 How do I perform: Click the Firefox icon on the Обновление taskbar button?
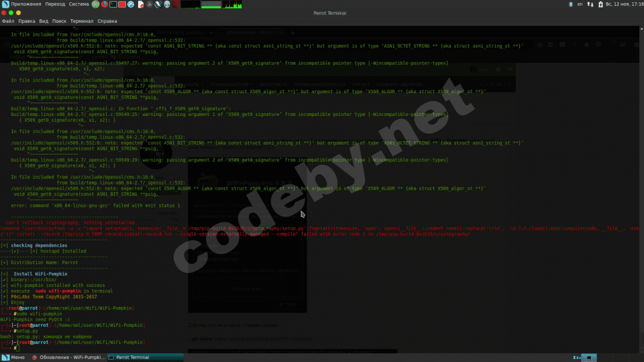tap(35, 357)
